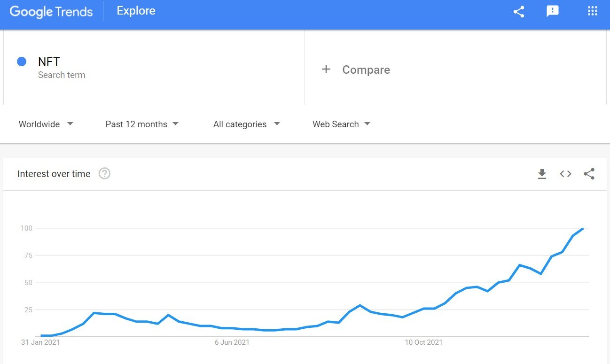Open the Google apps grid icon
610x364 pixels.
coord(593,11)
